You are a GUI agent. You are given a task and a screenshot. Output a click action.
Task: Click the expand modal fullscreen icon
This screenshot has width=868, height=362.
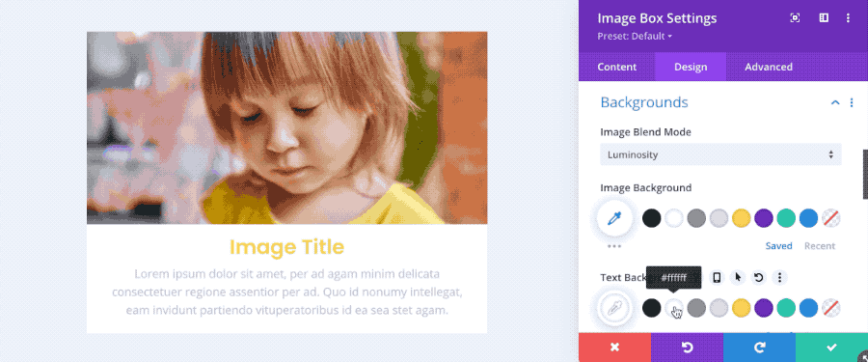pos(795,18)
